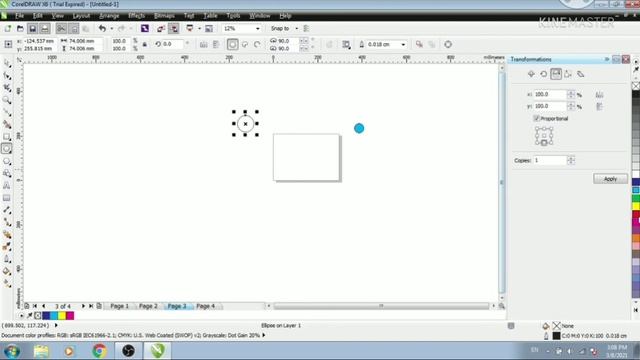
Task: Select the Rectangle tool
Action: pyautogui.click(x=7, y=137)
